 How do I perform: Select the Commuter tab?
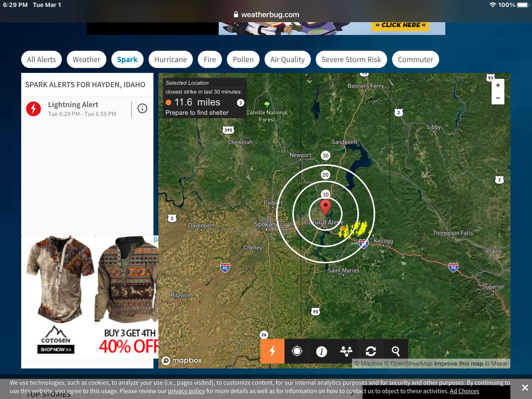(x=416, y=59)
